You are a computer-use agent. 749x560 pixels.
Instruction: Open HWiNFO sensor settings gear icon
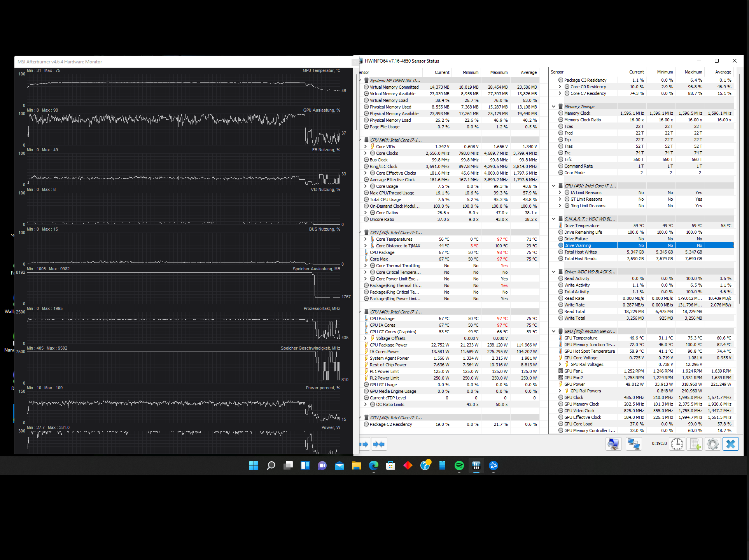(713, 444)
